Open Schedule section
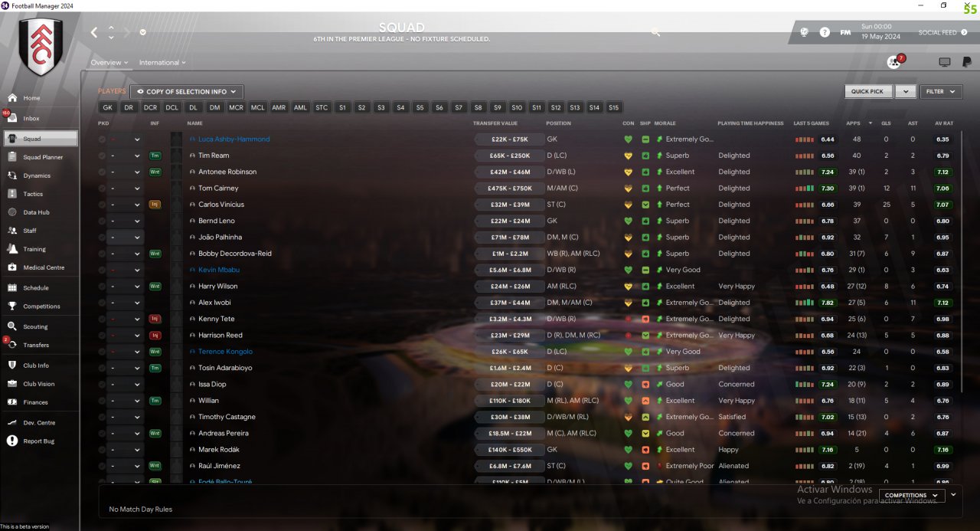Screen dimensions: 980x531 (x=40, y=288)
